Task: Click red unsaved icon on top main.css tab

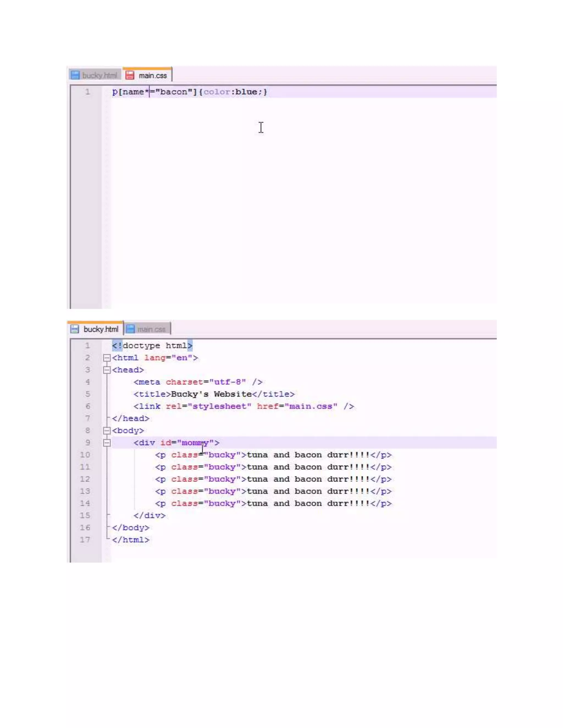Action: click(x=130, y=75)
